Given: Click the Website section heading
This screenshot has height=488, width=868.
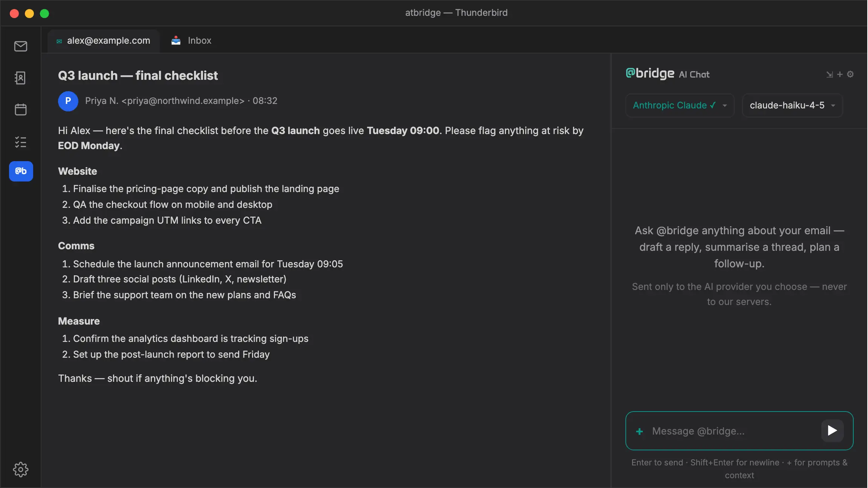Looking at the screenshot, I should (78, 171).
